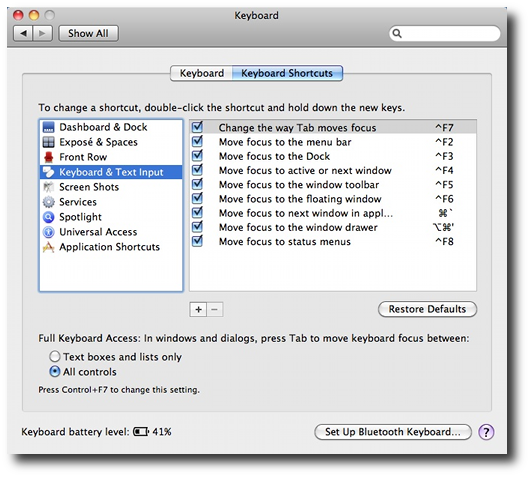Click the ^F5 shortcut key
The width and height of the screenshot is (530, 477).
point(444,185)
